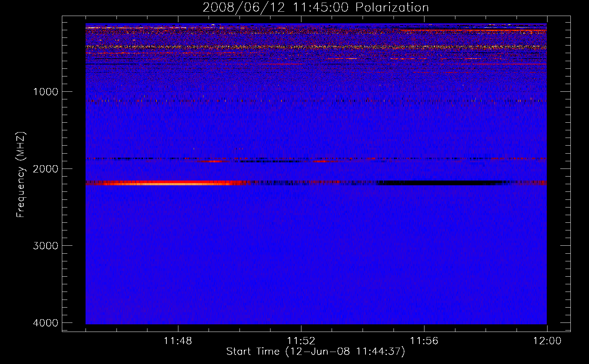Screen dimensions: 589x364
Task: Click the 1000 frequency tick label
Action: click(x=46, y=91)
